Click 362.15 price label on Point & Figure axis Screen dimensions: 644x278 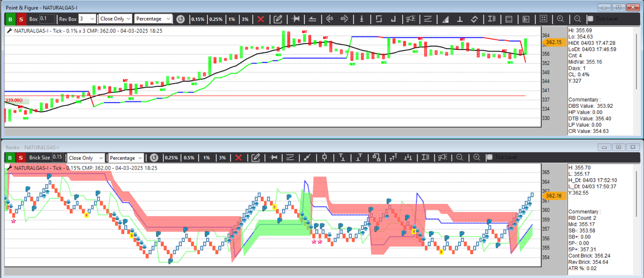coord(554,42)
